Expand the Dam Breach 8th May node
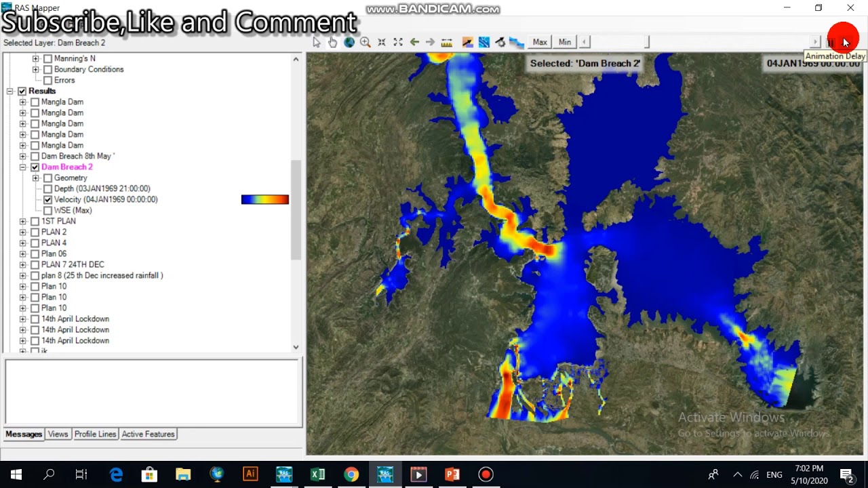Image resolution: width=868 pixels, height=488 pixels. click(x=23, y=156)
